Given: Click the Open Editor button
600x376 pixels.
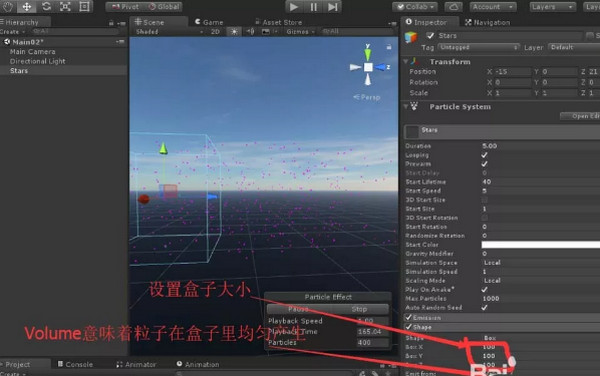Looking at the screenshot, I should coord(580,116).
